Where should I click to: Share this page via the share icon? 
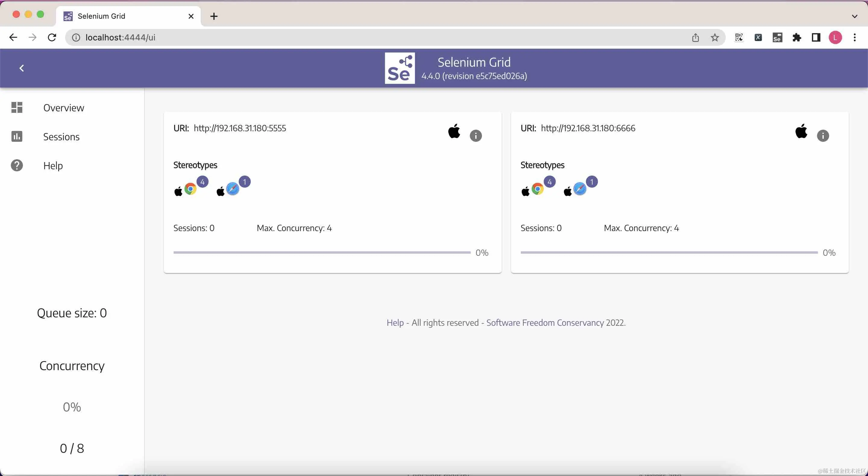(696, 37)
